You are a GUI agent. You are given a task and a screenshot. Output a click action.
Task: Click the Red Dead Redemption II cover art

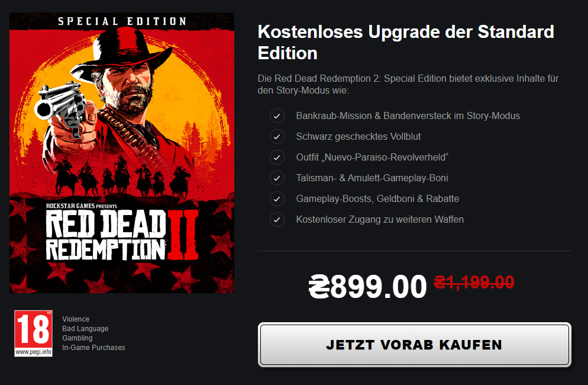pyautogui.click(x=122, y=153)
